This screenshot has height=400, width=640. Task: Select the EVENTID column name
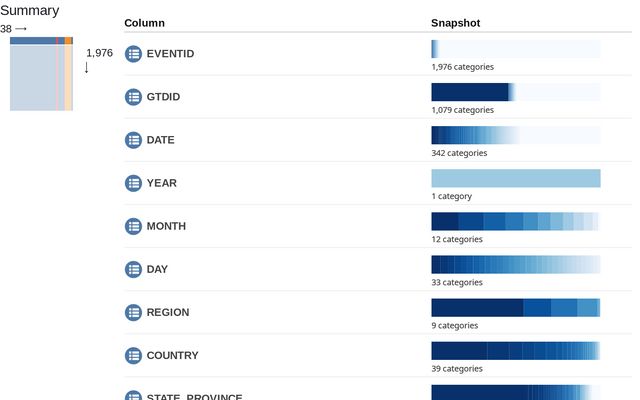click(168, 54)
